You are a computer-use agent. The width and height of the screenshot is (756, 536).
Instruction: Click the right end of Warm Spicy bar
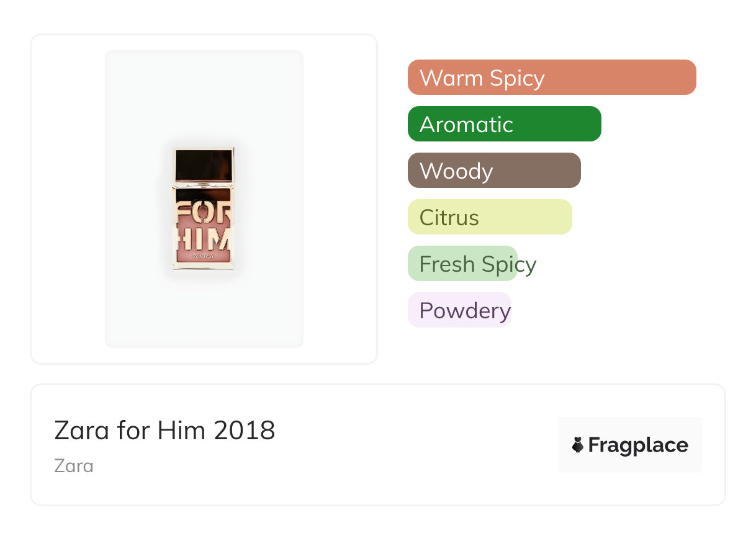point(688,78)
